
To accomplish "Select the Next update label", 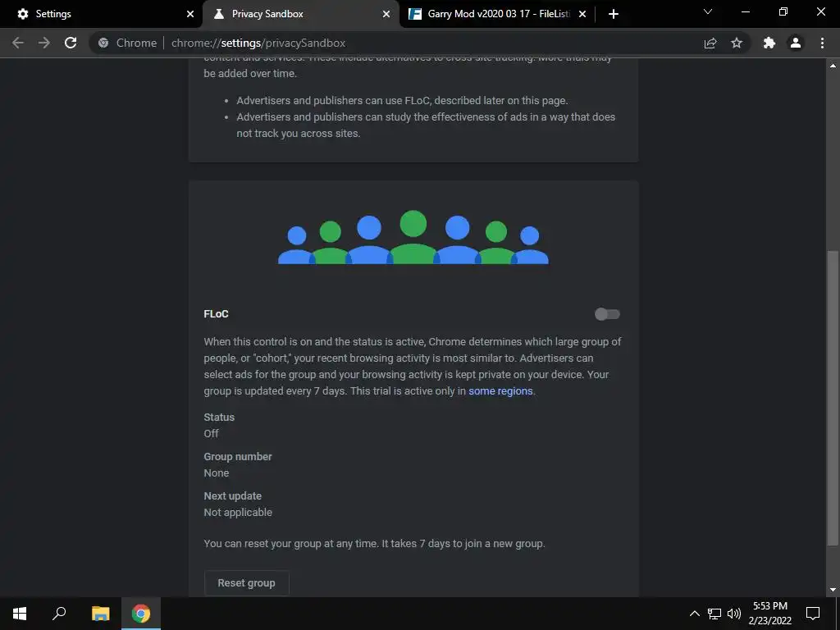I will pos(232,496).
